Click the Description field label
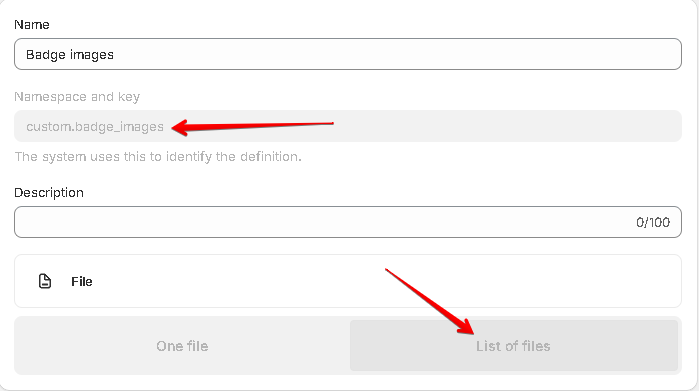Image resolution: width=699 pixels, height=391 pixels. (49, 193)
